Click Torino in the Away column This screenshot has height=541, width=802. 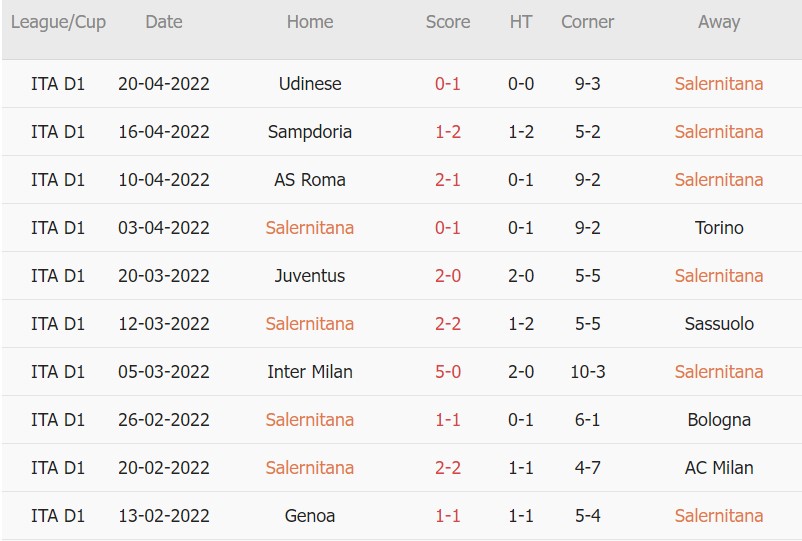(719, 228)
